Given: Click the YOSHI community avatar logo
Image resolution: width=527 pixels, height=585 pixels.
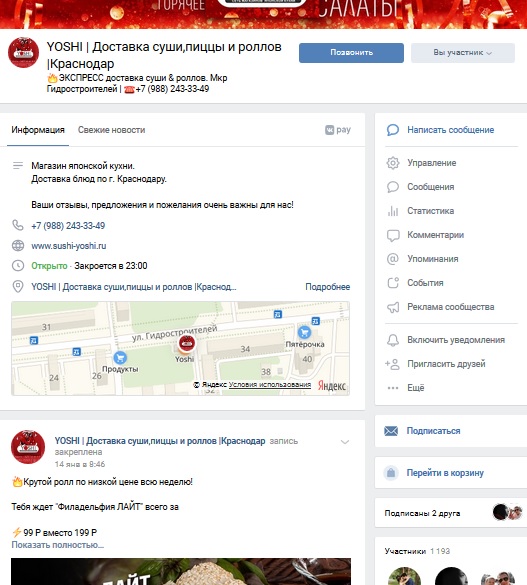Looking at the screenshot, I should tap(23, 53).
